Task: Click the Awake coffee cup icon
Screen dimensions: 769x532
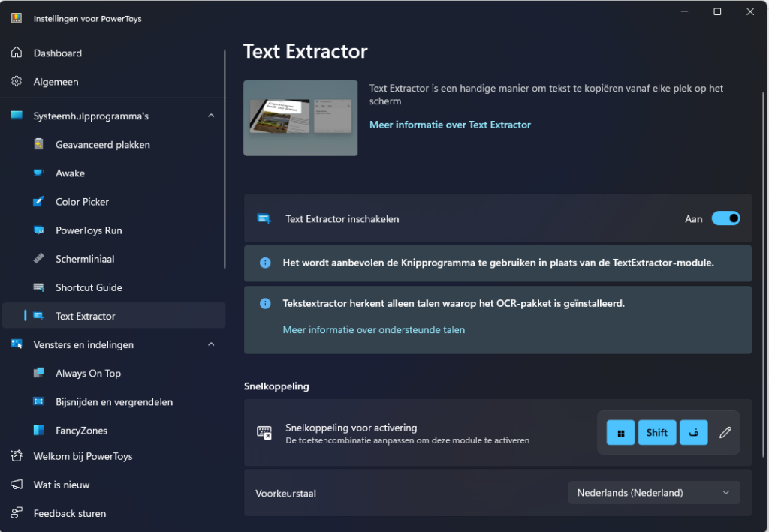Action: [x=39, y=173]
